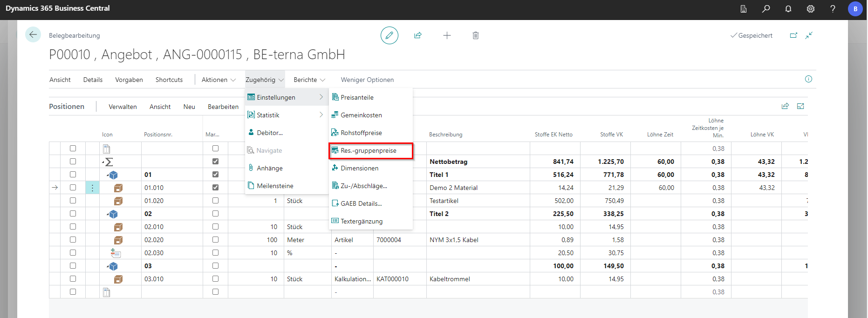Select row checkbox for position 02.020
Viewport: 868px width, 318px height.
(73, 240)
